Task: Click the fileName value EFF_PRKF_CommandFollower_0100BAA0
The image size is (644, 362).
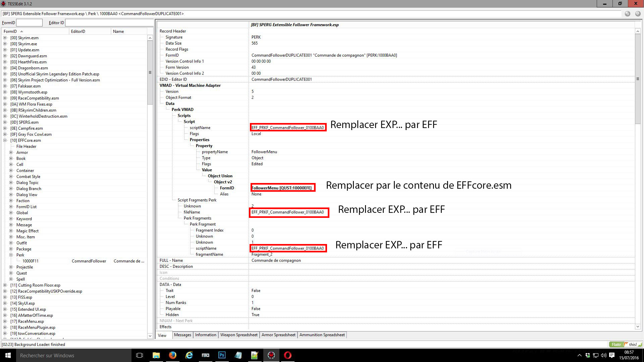Action: pyautogui.click(x=287, y=212)
